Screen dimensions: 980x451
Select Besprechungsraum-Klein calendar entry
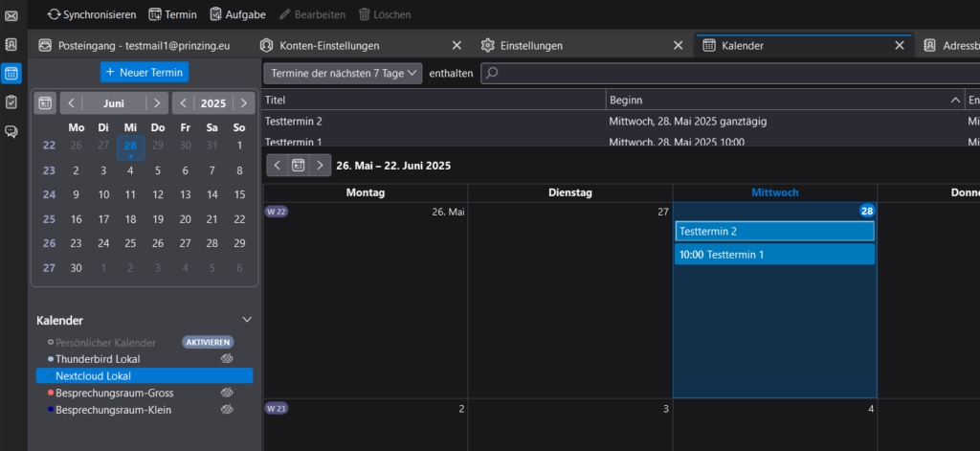pyautogui.click(x=113, y=410)
